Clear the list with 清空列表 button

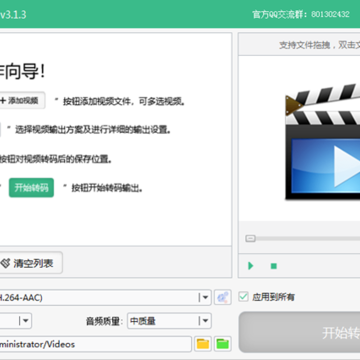tap(31, 263)
